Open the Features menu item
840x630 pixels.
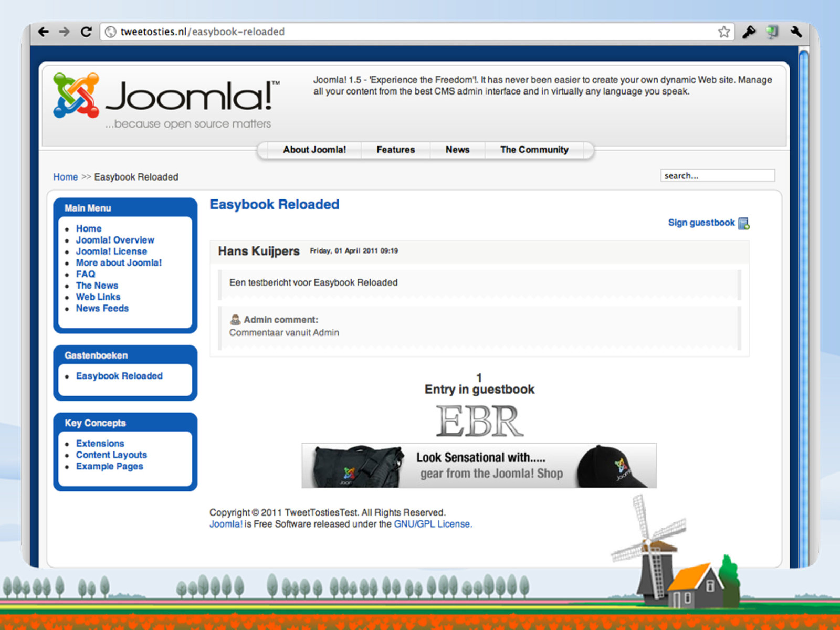396,150
